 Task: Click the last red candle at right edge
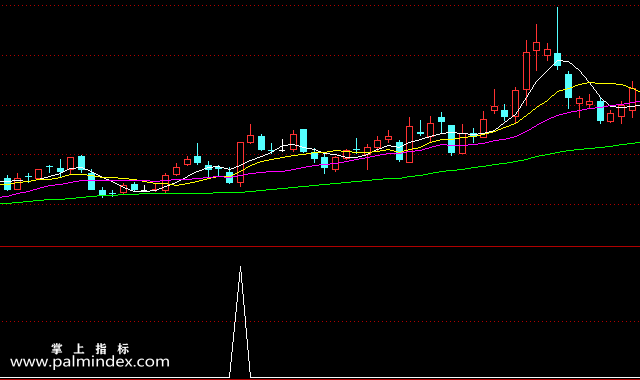point(632,99)
